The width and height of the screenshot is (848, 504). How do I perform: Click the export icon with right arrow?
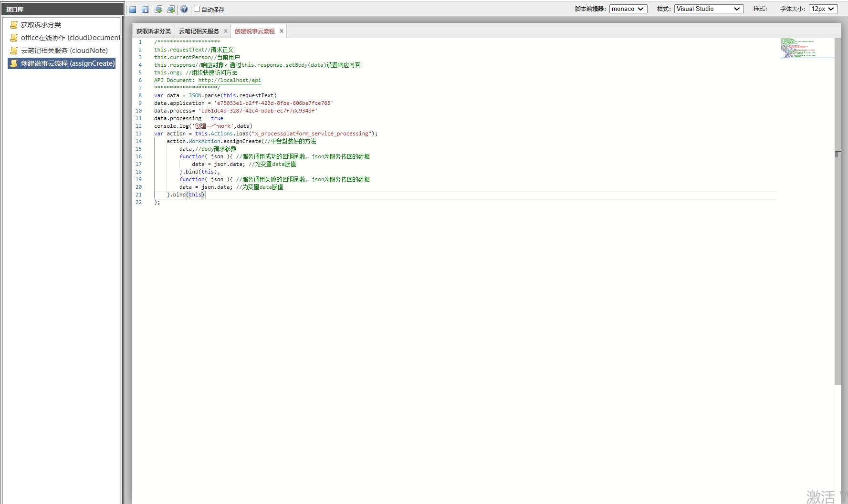click(x=158, y=10)
